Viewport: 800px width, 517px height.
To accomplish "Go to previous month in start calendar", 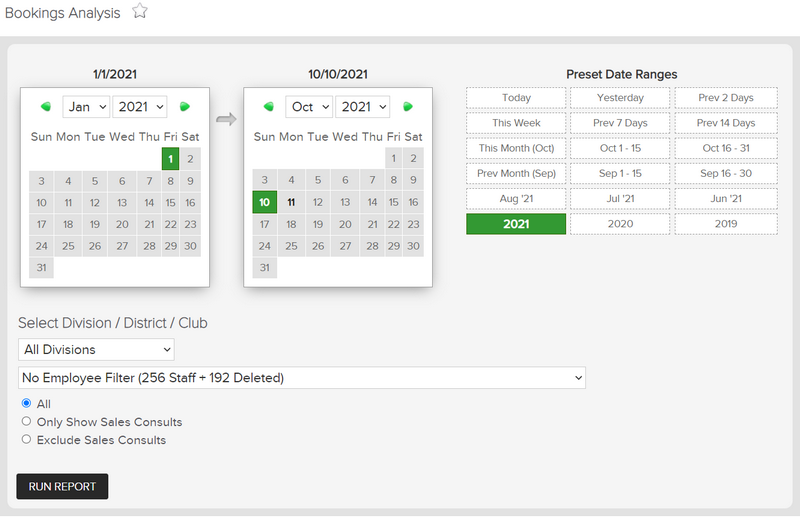I will [x=45, y=107].
